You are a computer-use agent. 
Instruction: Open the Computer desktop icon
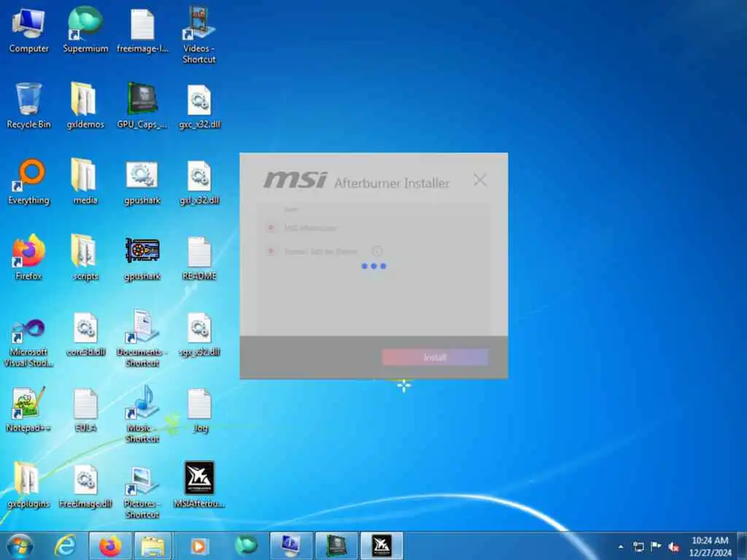point(28,29)
